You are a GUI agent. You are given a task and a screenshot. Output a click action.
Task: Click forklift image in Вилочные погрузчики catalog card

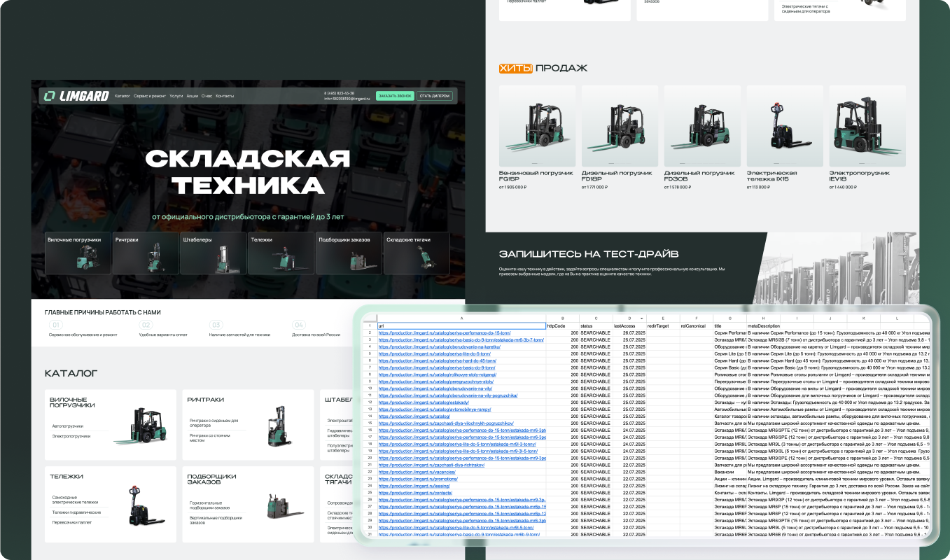click(141, 426)
